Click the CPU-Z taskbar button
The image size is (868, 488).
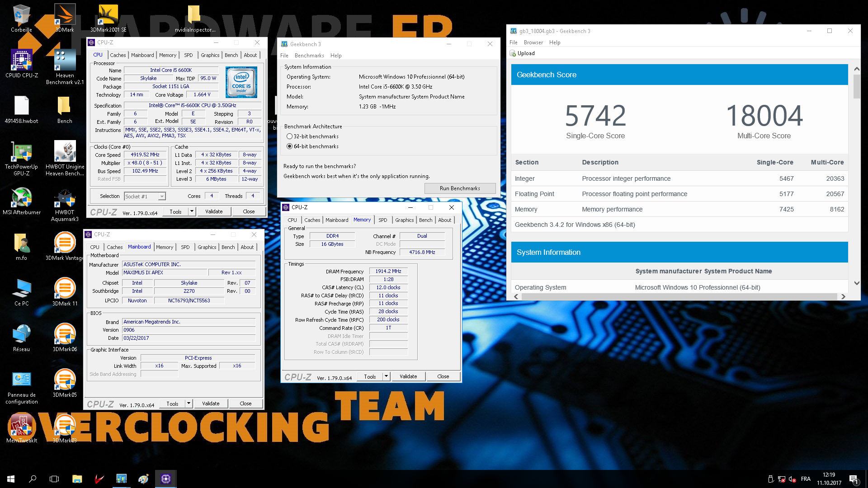click(x=165, y=479)
